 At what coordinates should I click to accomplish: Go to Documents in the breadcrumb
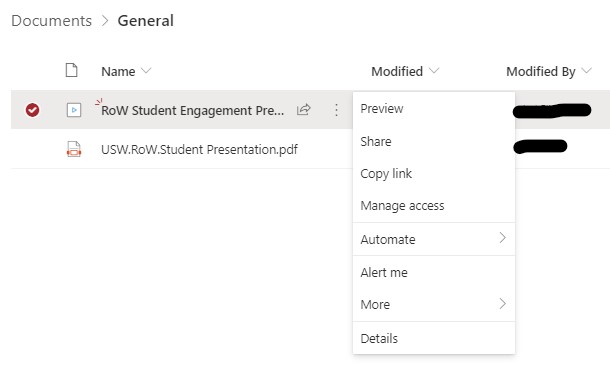tap(51, 21)
